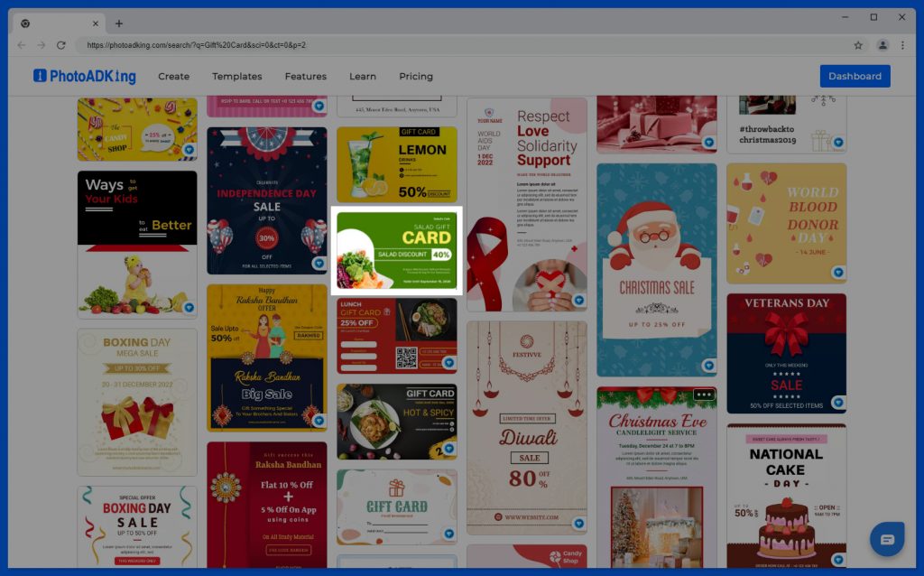Image resolution: width=924 pixels, height=576 pixels.
Task: Click favorite badge on Diwali Sale template
Action: [578, 524]
